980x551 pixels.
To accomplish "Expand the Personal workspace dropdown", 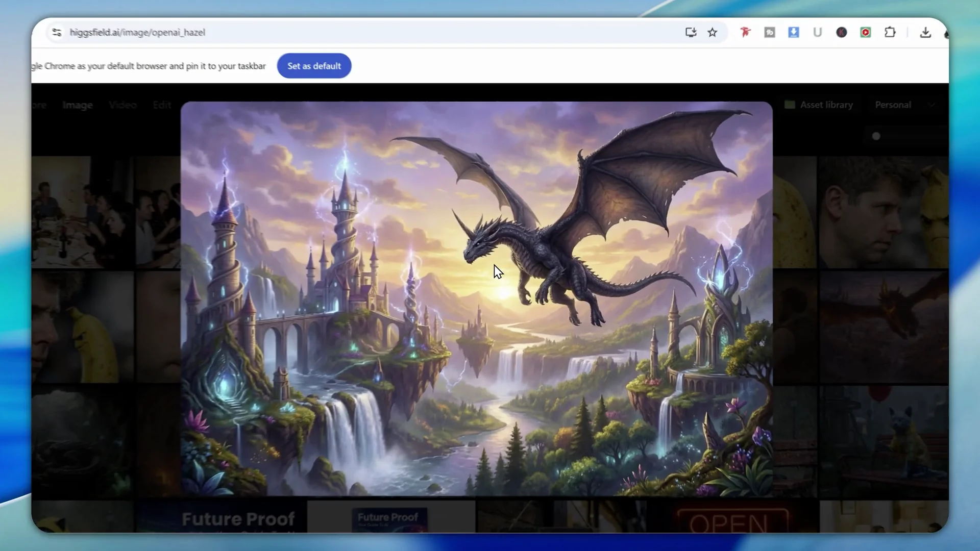I will point(932,105).
